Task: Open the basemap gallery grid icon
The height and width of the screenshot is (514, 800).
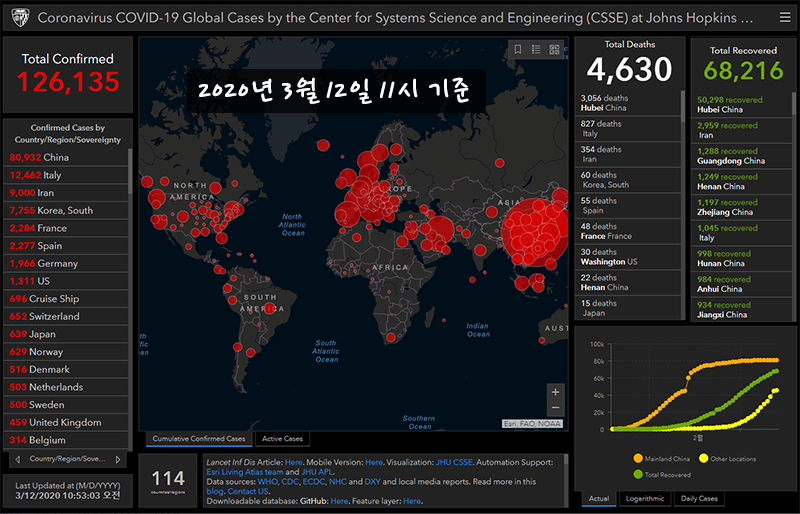Action: (x=554, y=49)
